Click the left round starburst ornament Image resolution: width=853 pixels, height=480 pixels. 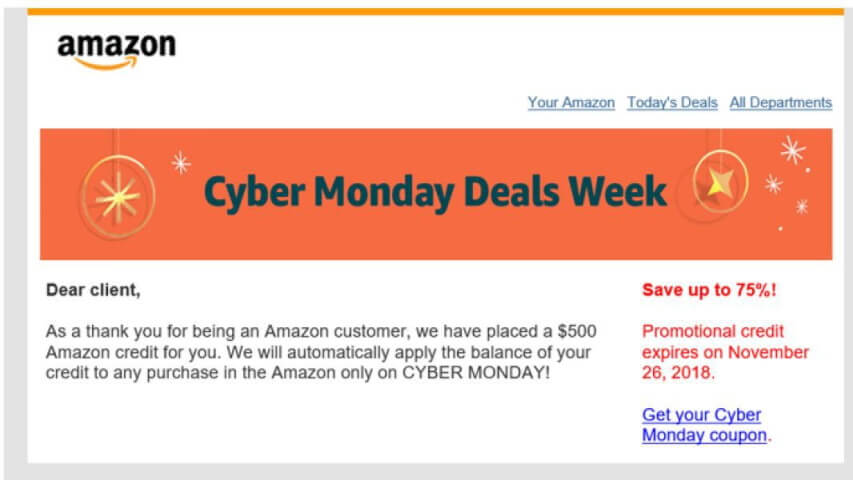pos(117,194)
